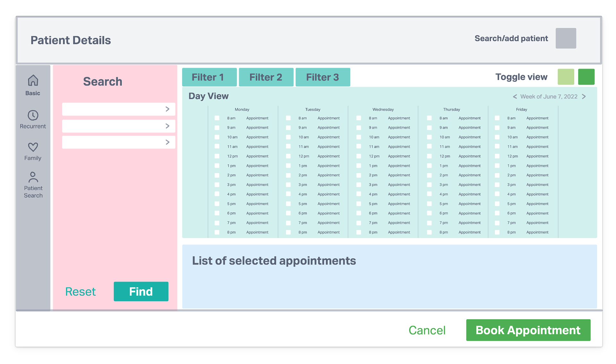Screen dimensions: 616x364
Task: Expand the first search field chevron
Action: 167,109
